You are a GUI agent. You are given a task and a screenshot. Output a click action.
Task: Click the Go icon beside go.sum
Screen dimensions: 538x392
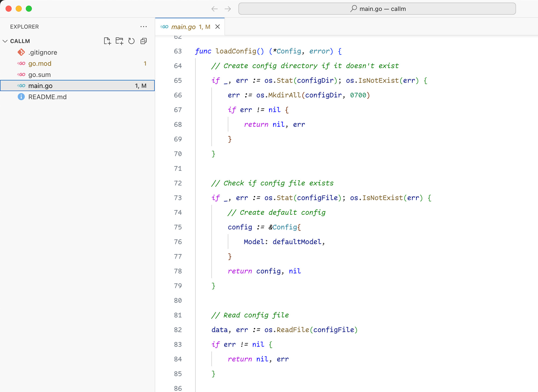pyautogui.click(x=21, y=75)
